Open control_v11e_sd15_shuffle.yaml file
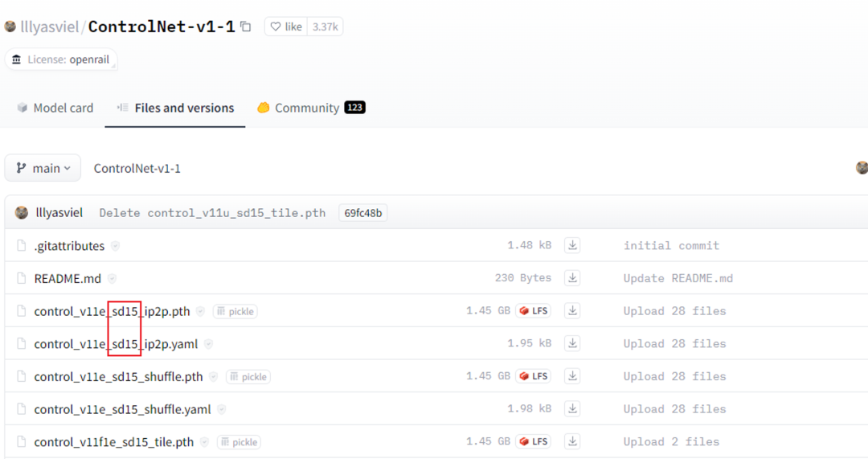The image size is (868, 459). point(122,409)
